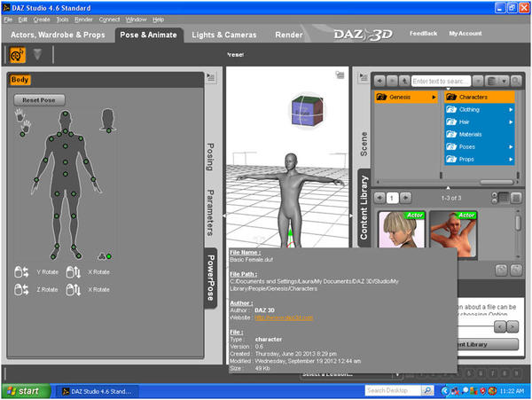Switch to Lights & Cameras tab

(x=224, y=35)
